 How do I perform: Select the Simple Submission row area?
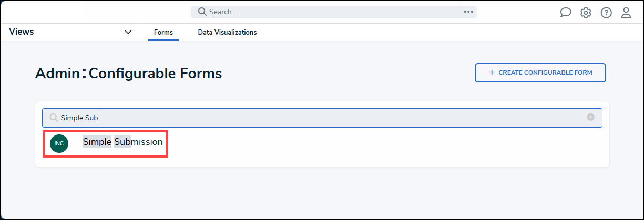106,143
